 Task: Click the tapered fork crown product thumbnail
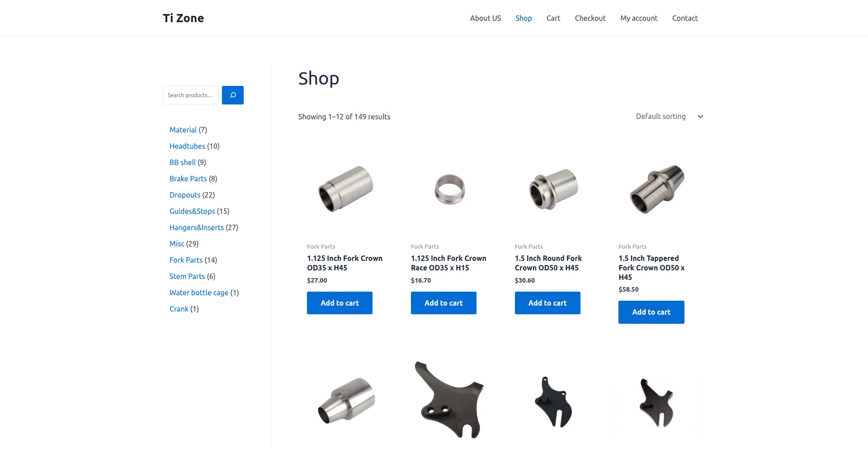tap(657, 189)
